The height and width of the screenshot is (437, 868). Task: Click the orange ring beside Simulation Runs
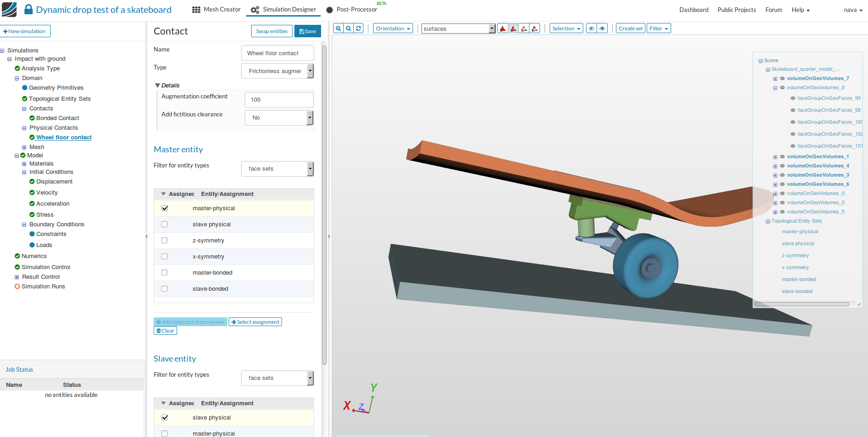point(17,287)
